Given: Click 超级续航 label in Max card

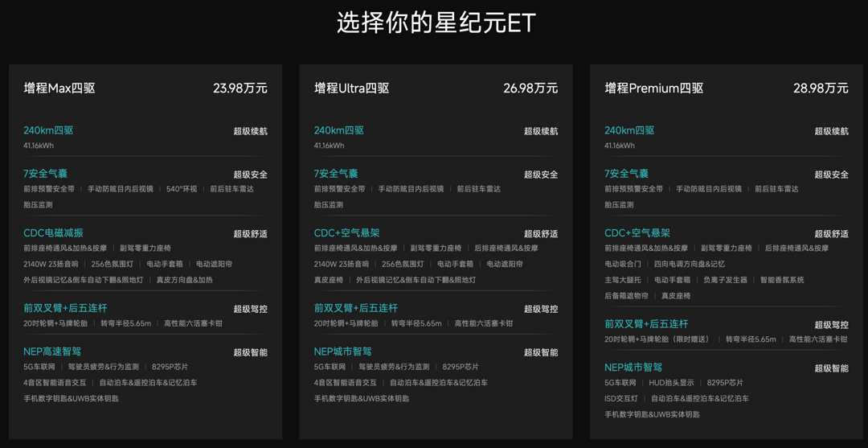Looking at the screenshot, I should [250, 131].
